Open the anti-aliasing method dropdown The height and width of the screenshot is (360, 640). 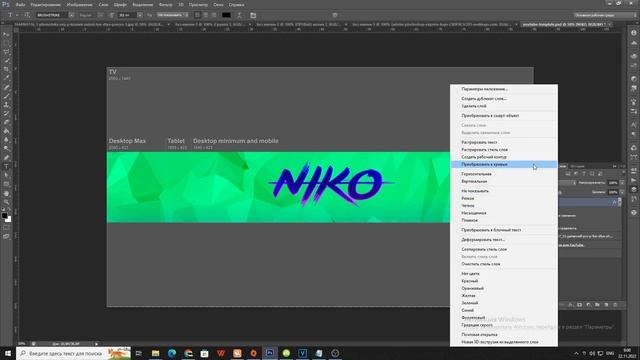click(x=173, y=15)
